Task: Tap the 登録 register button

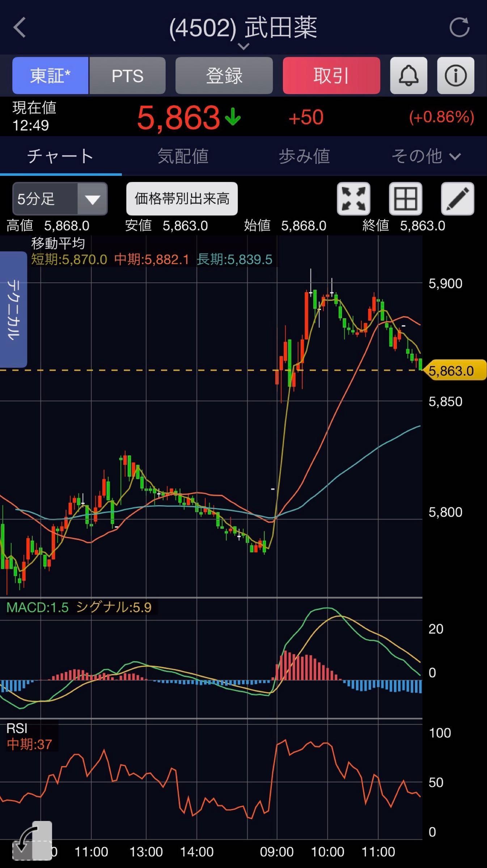Action: click(x=224, y=76)
